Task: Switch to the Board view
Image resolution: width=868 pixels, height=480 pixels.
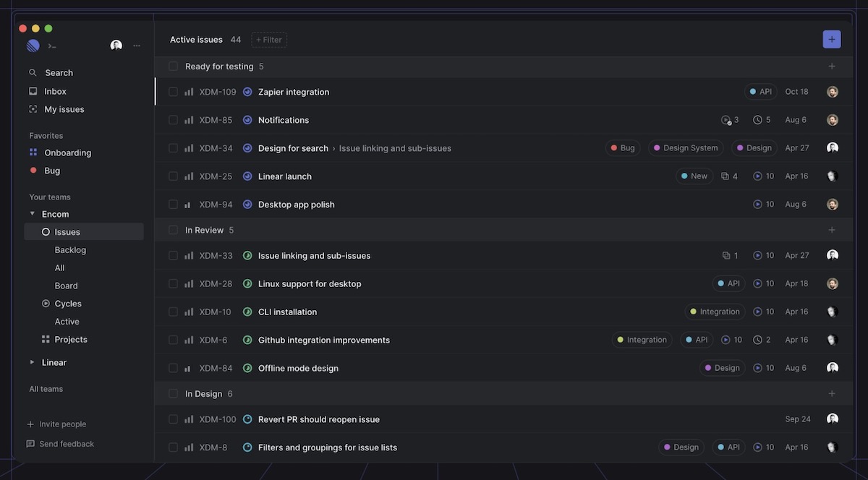Action: [x=66, y=285]
